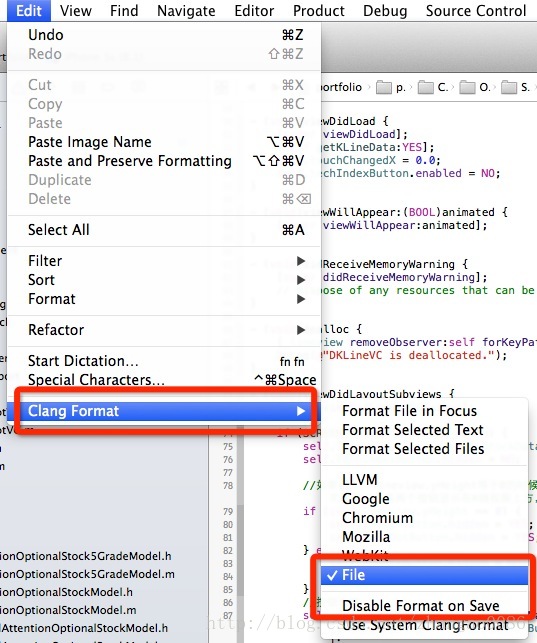This screenshot has height=643, width=537.
Task: Open the View menu
Action: 76,11
